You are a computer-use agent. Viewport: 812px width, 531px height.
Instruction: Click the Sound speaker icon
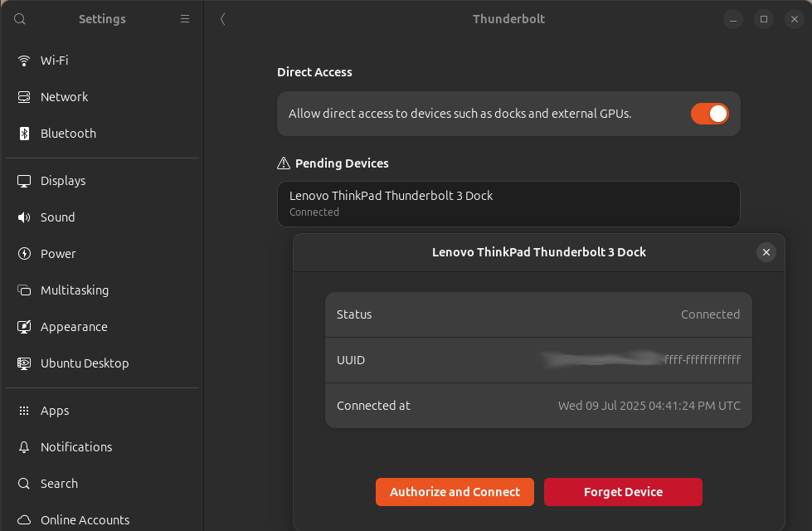(24, 217)
